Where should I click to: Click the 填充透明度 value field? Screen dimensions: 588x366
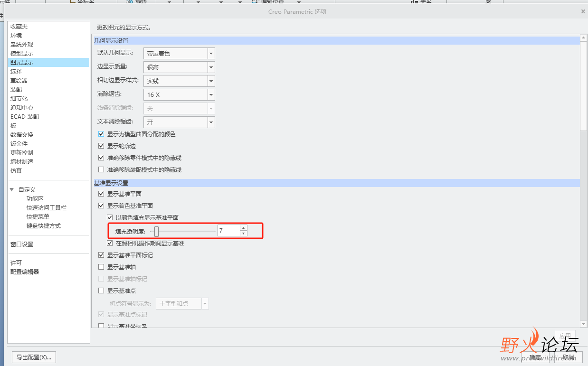228,231
